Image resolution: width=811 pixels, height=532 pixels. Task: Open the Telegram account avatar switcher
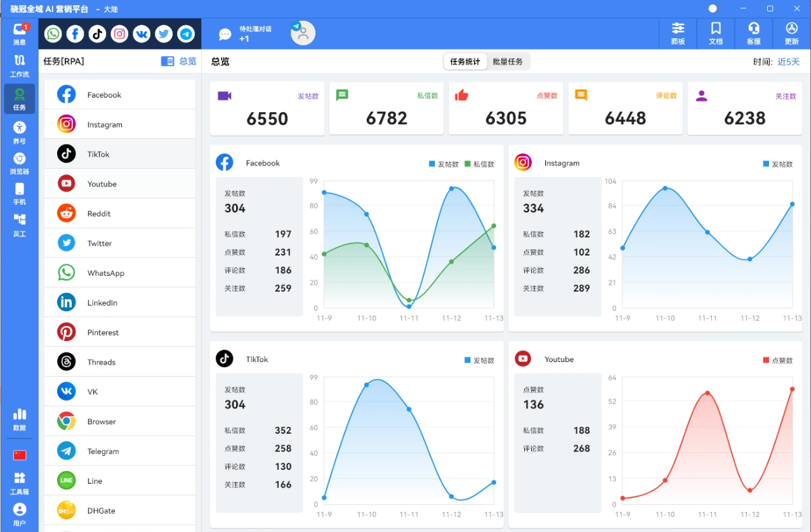click(x=303, y=34)
